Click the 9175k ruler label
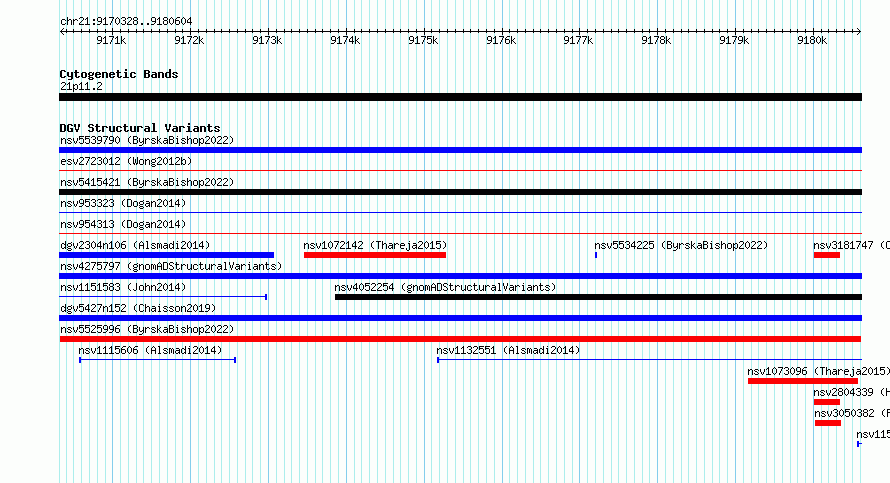This screenshot has width=890, height=483. 423,40
